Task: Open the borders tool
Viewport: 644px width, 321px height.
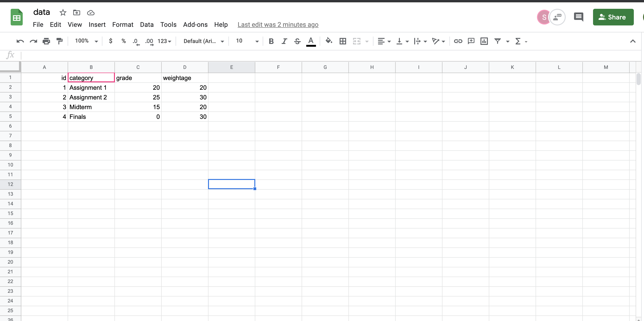Action: 343,41
